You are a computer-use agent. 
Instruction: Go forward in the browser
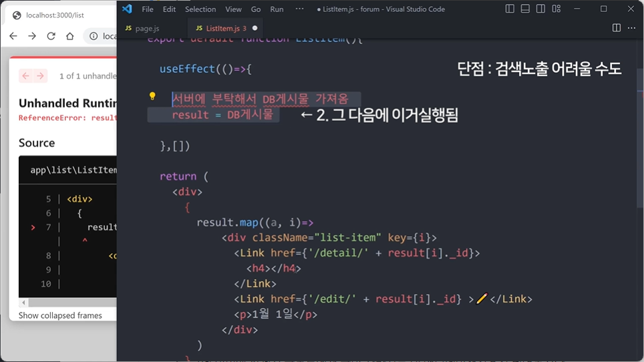click(32, 36)
